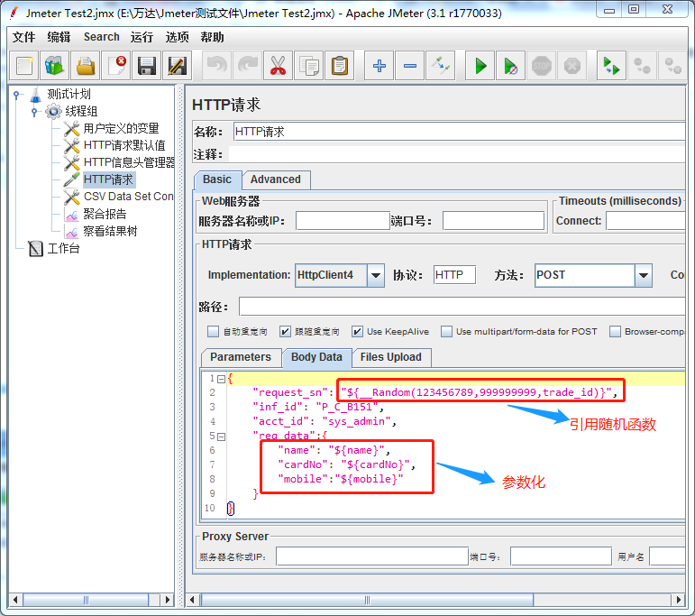
Task: Click the Copy toolbar icon
Action: [x=308, y=66]
